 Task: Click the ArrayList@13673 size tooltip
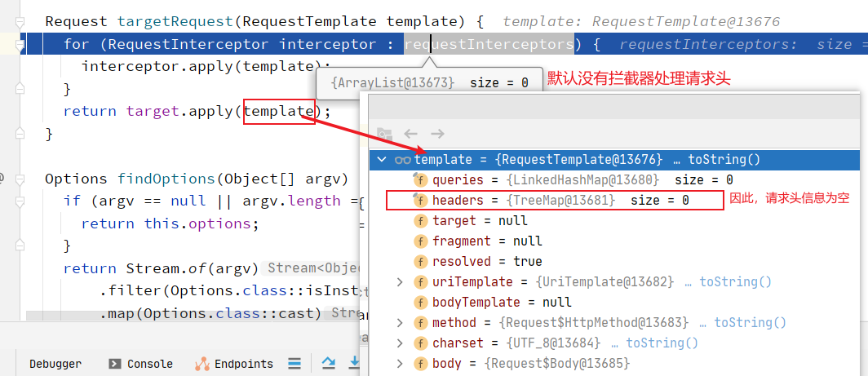click(430, 83)
